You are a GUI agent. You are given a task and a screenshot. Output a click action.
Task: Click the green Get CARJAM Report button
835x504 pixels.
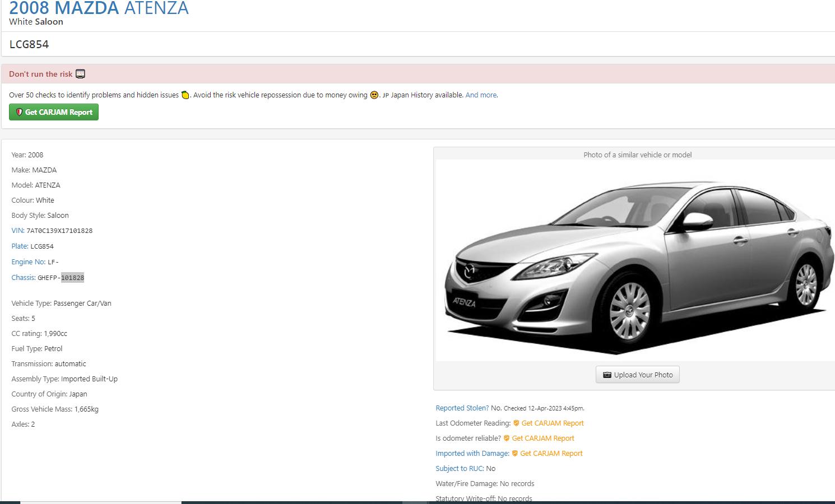54,112
